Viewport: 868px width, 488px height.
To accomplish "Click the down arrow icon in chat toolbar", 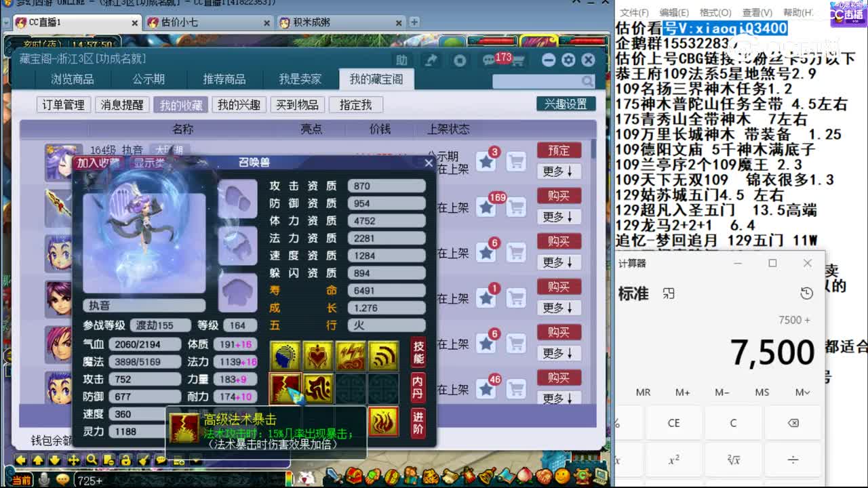I will point(56,460).
